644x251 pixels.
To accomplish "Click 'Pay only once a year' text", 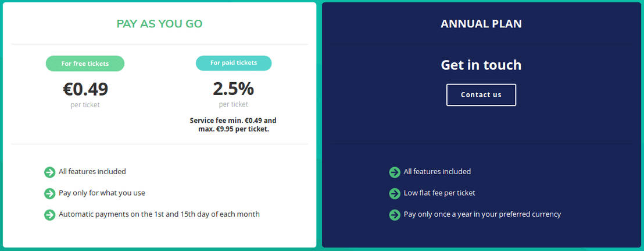I will 482,214.
